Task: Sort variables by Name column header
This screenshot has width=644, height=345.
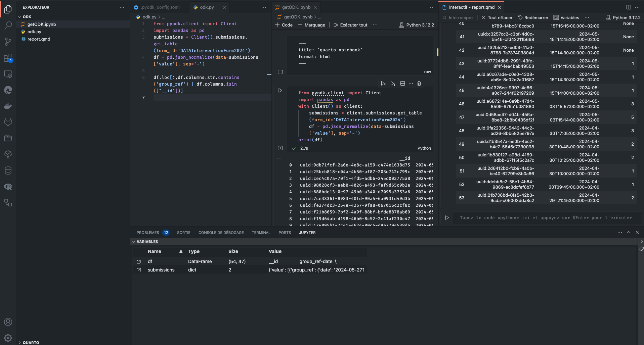Action: coord(154,251)
